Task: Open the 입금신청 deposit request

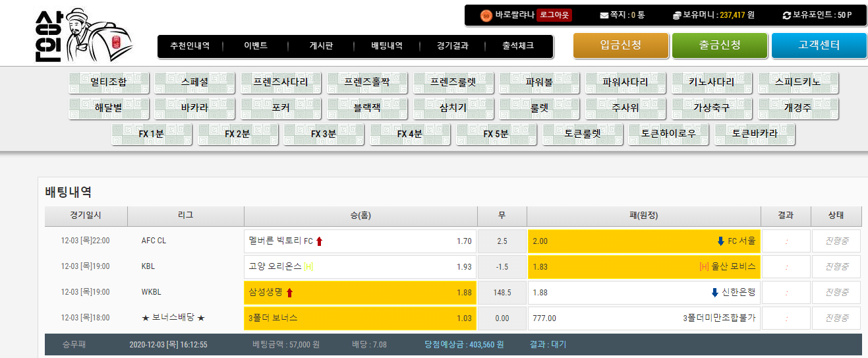Action: click(620, 45)
